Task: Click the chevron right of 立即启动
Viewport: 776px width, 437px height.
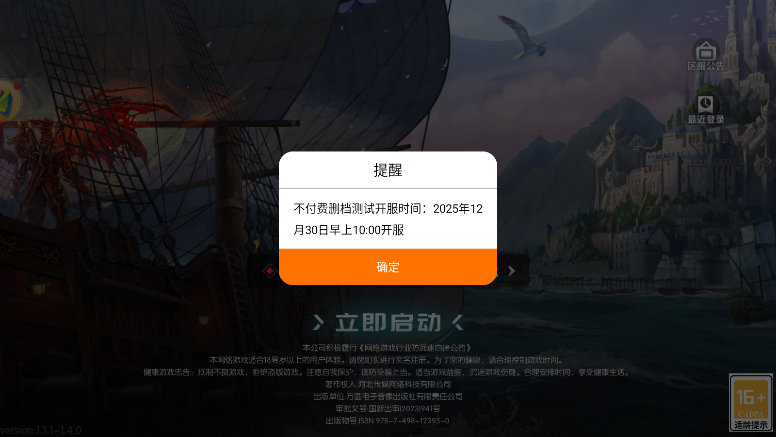Action: pyautogui.click(x=458, y=323)
